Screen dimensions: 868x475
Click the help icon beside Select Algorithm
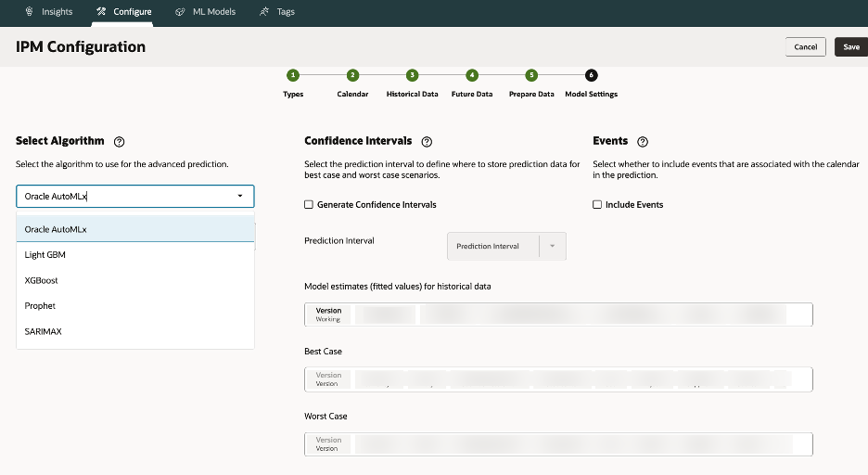point(120,142)
